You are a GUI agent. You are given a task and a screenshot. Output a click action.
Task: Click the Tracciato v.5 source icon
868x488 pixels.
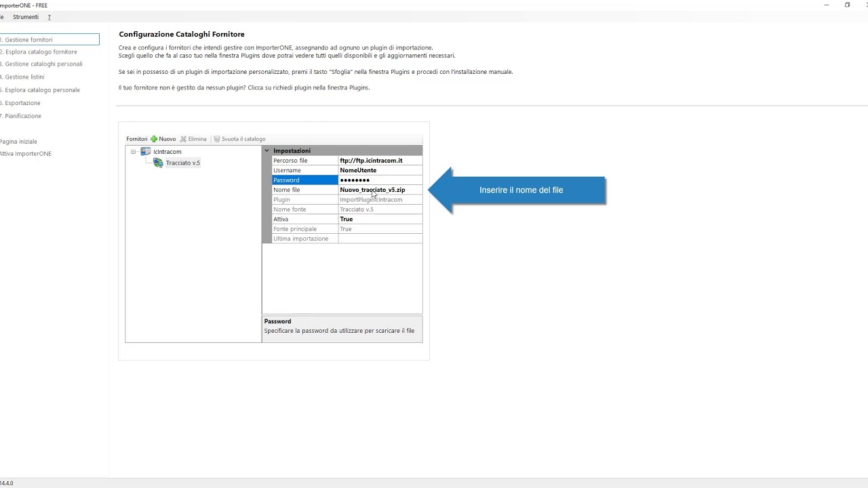pyautogui.click(x=158, y=163)
